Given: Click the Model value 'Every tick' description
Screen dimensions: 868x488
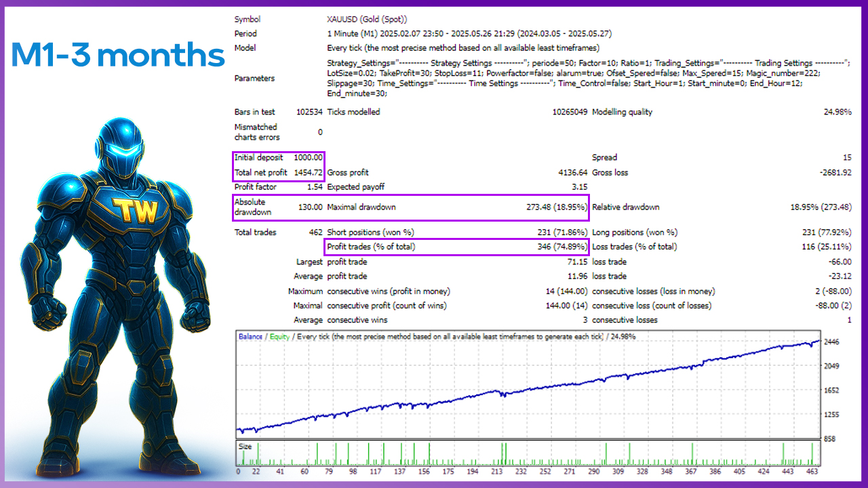Looking at the screenshot, I should tap(463, 48).
